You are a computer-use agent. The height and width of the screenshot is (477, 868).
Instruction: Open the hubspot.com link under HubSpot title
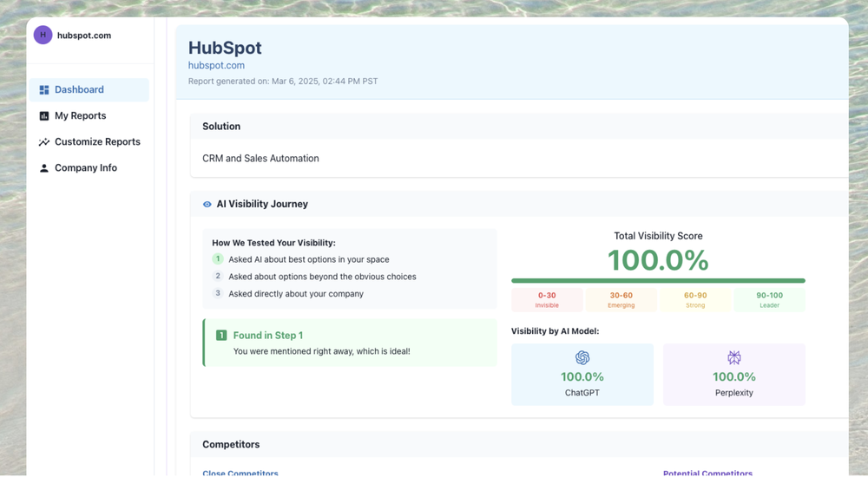tap(216, 65)
